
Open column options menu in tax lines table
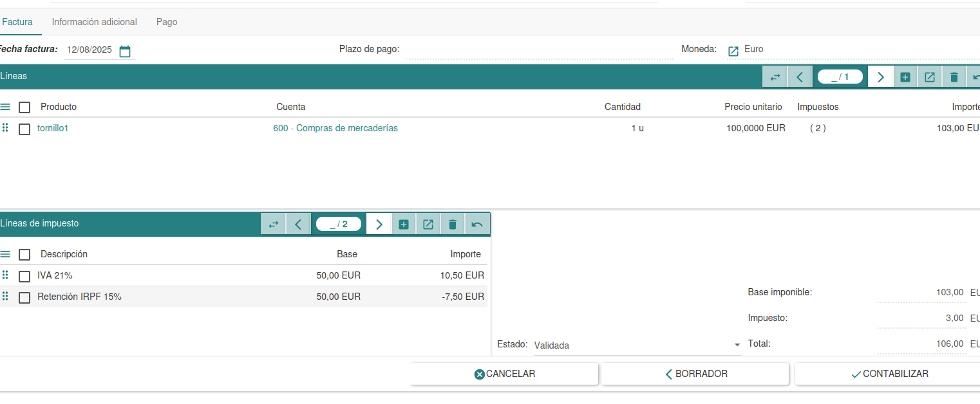coord(5,255)
